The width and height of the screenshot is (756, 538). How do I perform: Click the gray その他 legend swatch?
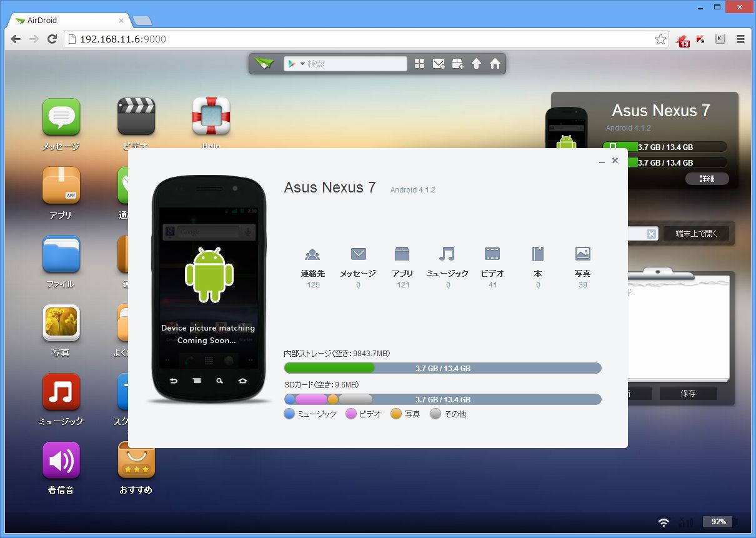tap(435, 414)
